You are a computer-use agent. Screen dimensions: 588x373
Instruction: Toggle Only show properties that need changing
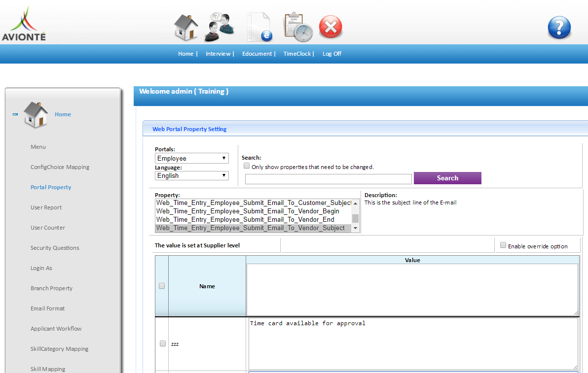246,166
